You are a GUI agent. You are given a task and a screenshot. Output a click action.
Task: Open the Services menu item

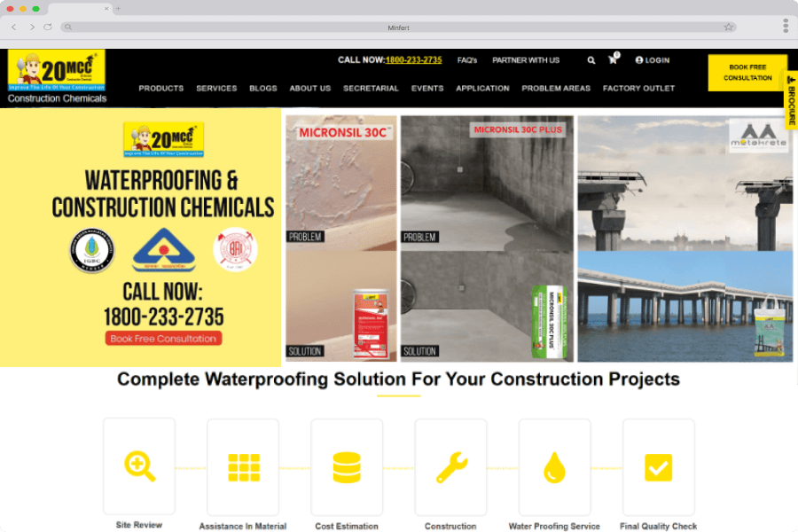[x=216, y=88]
